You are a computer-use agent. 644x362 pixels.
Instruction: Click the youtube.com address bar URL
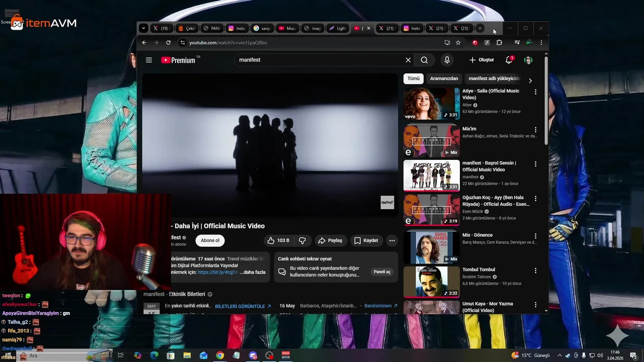pos(228,43)
